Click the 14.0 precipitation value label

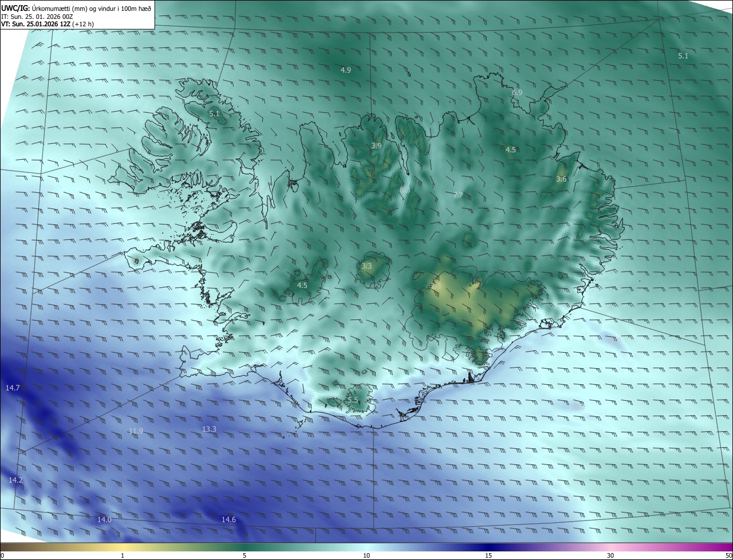(x=104, y=520)
